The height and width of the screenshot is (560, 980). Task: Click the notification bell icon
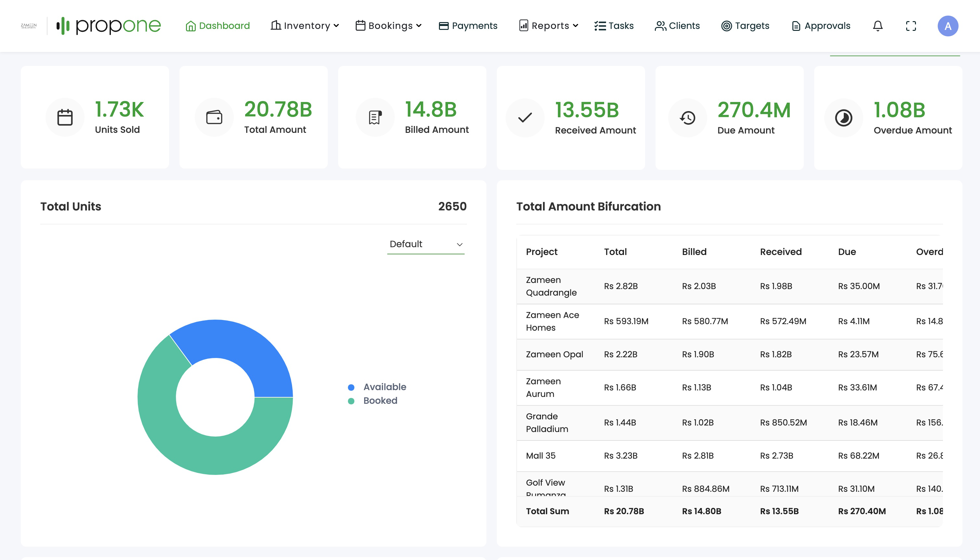tap(878, 26)
